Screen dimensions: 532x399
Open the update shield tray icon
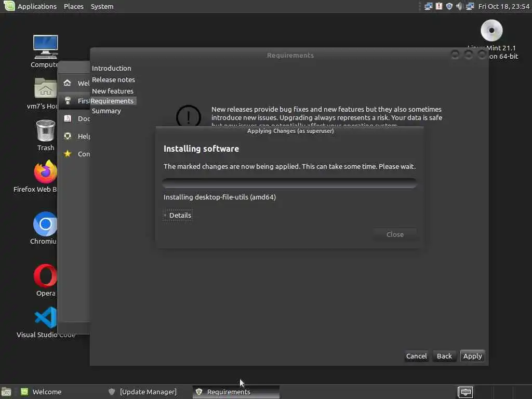(x=449, y=6)
